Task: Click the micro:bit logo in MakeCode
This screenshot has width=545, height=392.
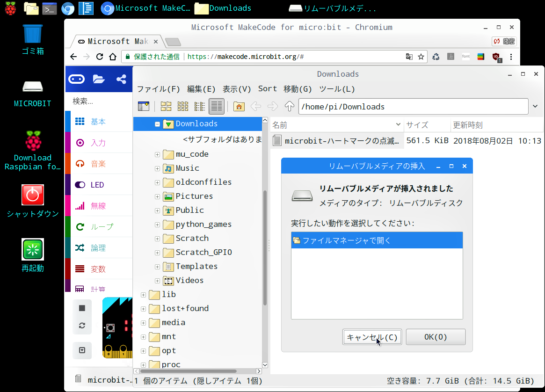Action: point(76,79)
